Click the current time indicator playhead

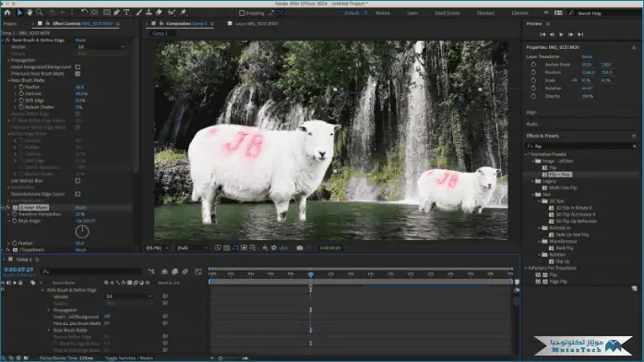point(311,274)
